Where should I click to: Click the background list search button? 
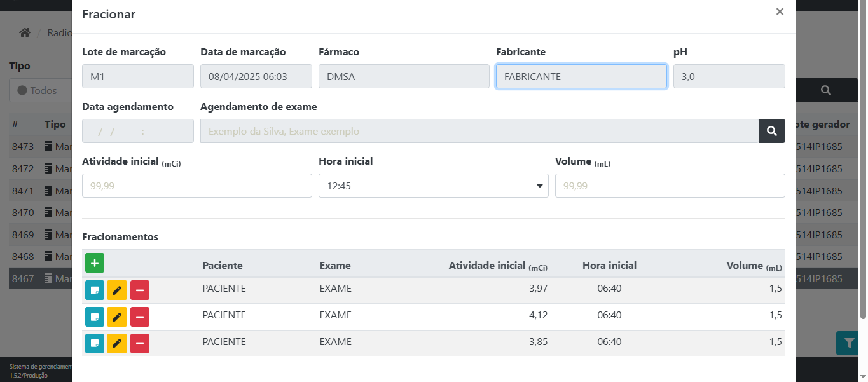coord(825,90)
